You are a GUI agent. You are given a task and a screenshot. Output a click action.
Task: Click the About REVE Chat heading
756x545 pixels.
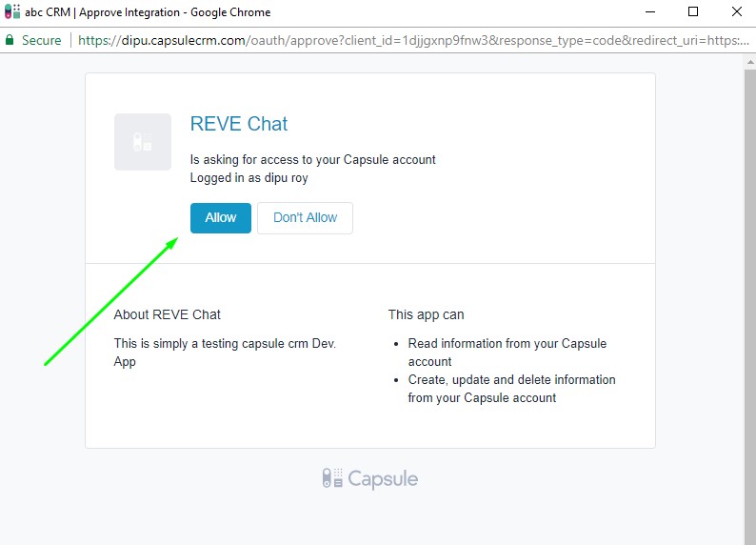(x=167, y=314)
